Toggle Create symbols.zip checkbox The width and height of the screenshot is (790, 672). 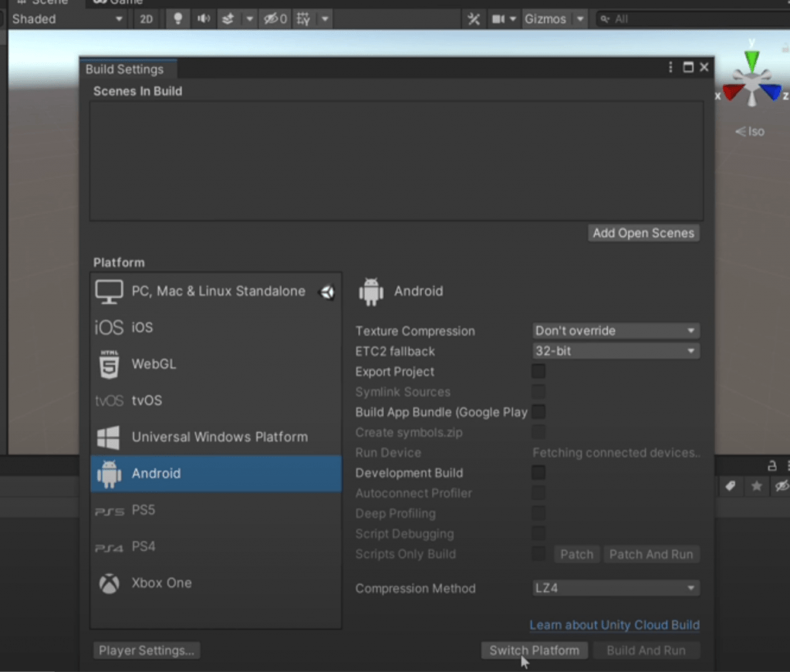coord(538,432)
